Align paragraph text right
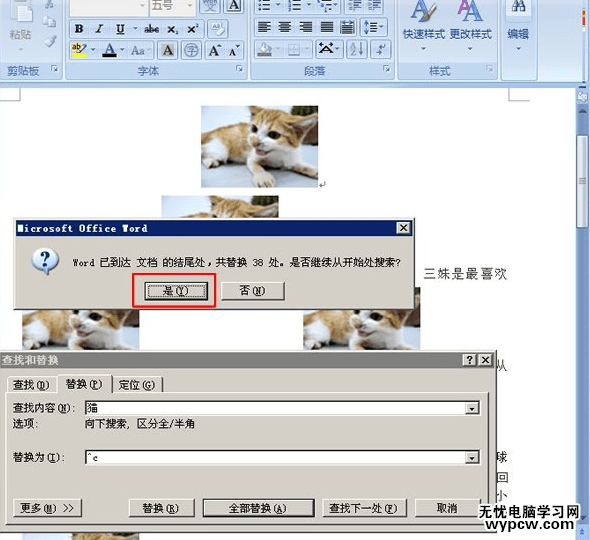This screenshot has width=590, height=540. pyautogui.click(x=306, y=27)
